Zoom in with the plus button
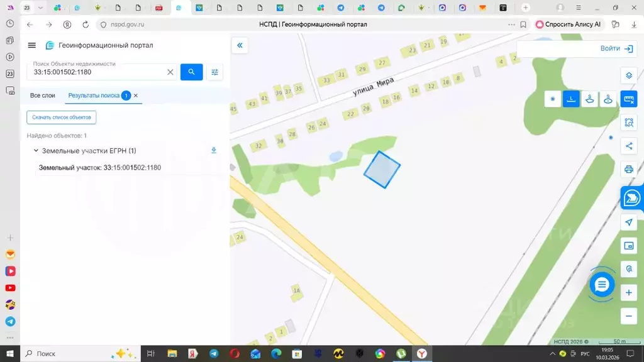644x362 pixels. (629, 293)
